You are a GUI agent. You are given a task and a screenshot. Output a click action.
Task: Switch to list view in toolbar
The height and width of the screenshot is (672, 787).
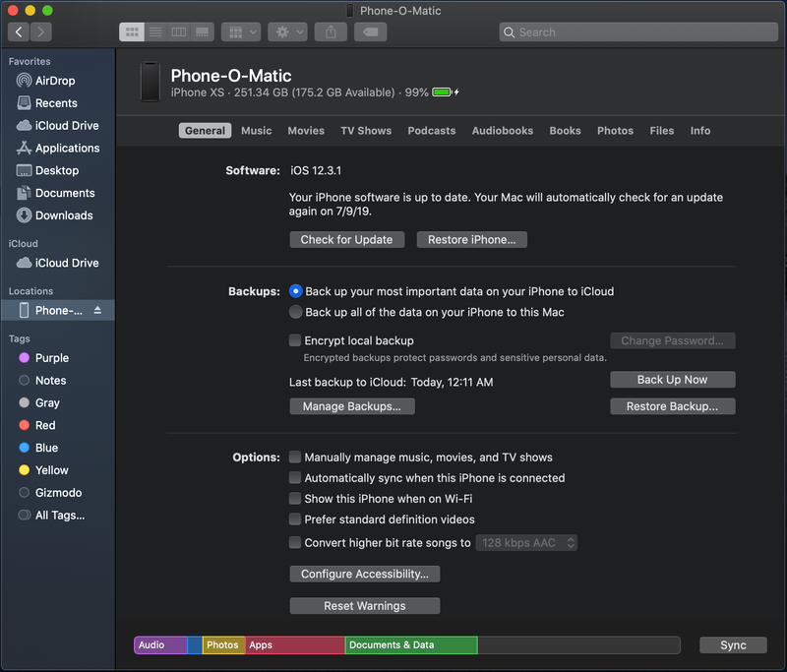[155, 32]
